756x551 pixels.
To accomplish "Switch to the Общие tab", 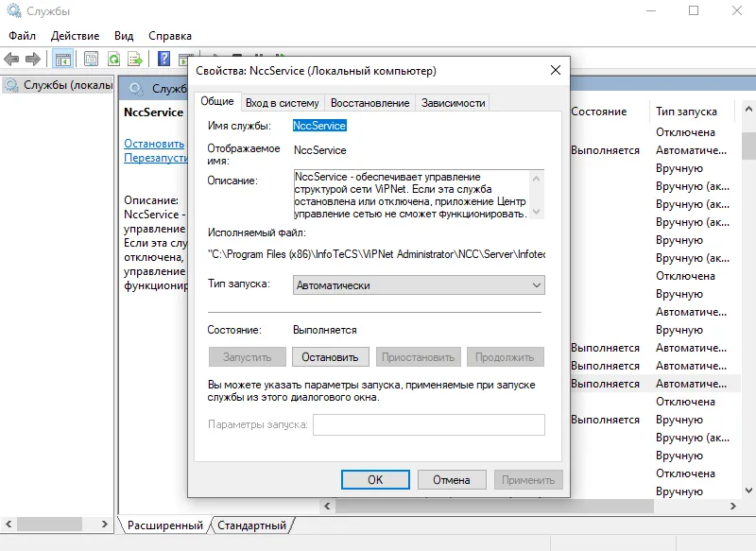I will coord(217,101).
